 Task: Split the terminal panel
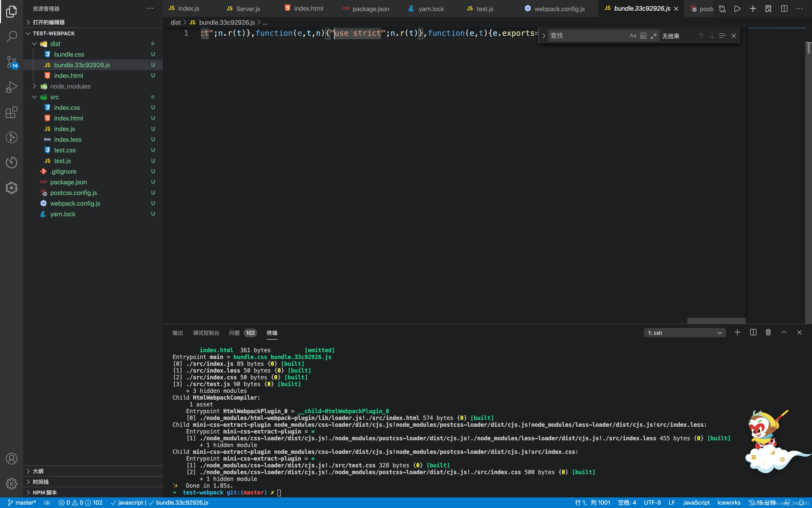(753, 332)
